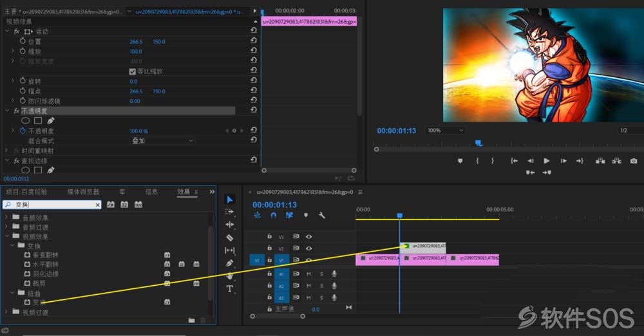Show more panel tabs chevron
The height and width of the screenshot is (336, 644).
(212, 192)
